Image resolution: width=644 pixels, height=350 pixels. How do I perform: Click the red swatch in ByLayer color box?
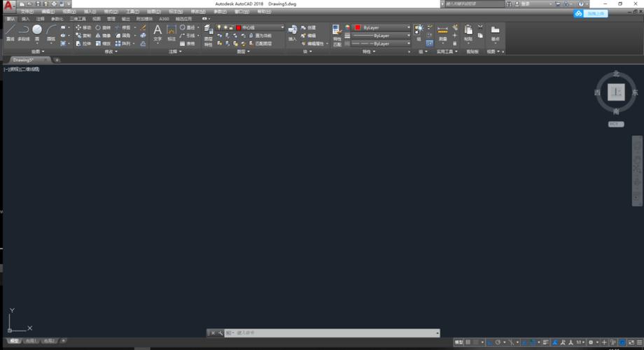357,27
